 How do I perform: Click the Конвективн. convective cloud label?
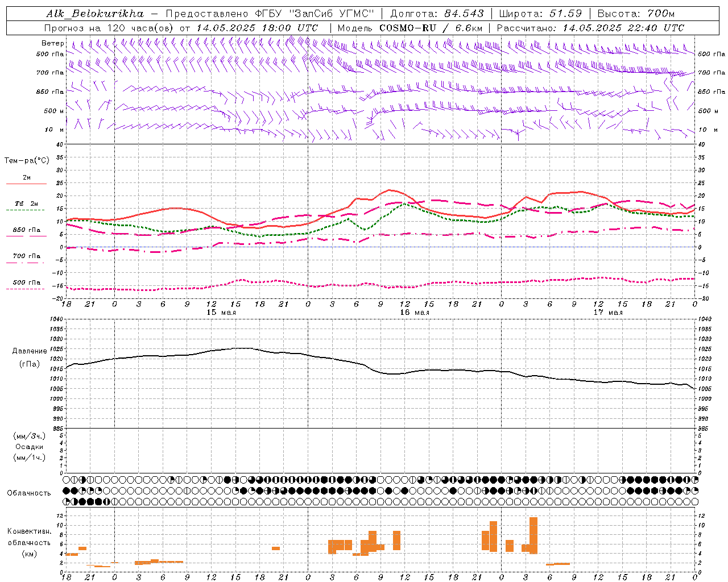(29, 531)
